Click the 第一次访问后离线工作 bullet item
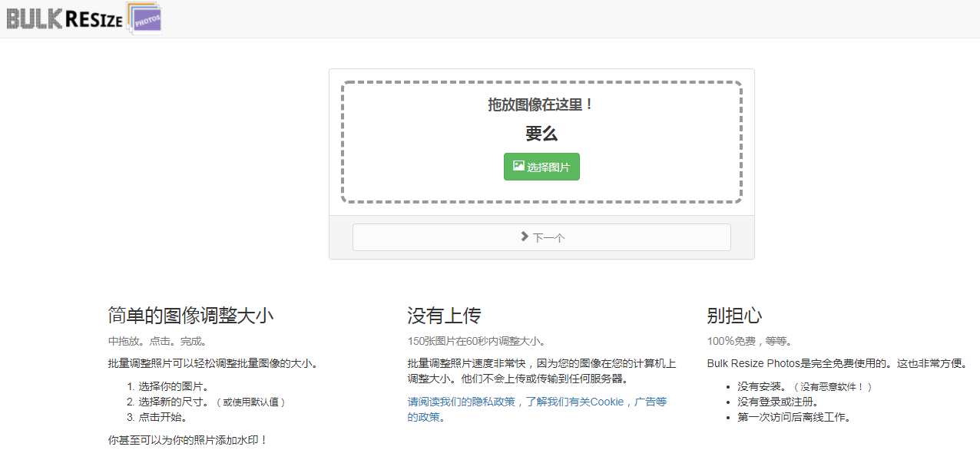The width and height of the screenshot is (980, 460). pos(793,417)
